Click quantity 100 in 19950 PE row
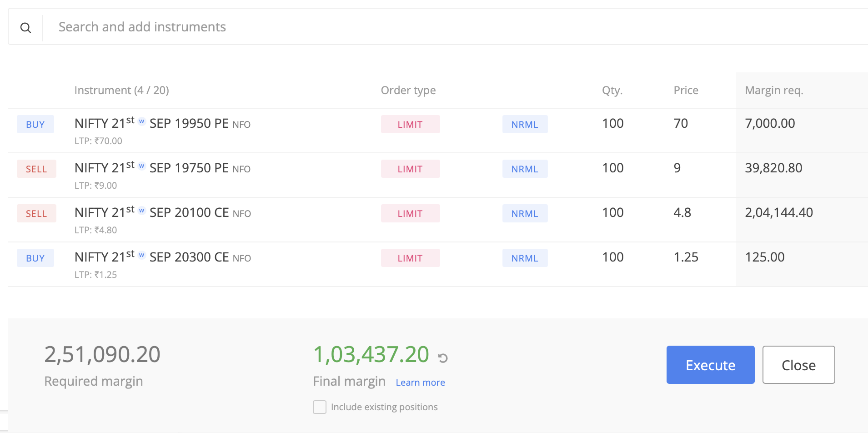The height and width of the screenshot is (433, 868). tap(612, 123)
